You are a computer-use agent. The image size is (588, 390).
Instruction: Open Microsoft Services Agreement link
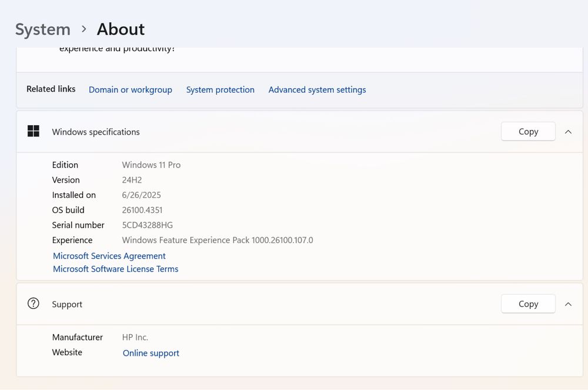point(109,256)
